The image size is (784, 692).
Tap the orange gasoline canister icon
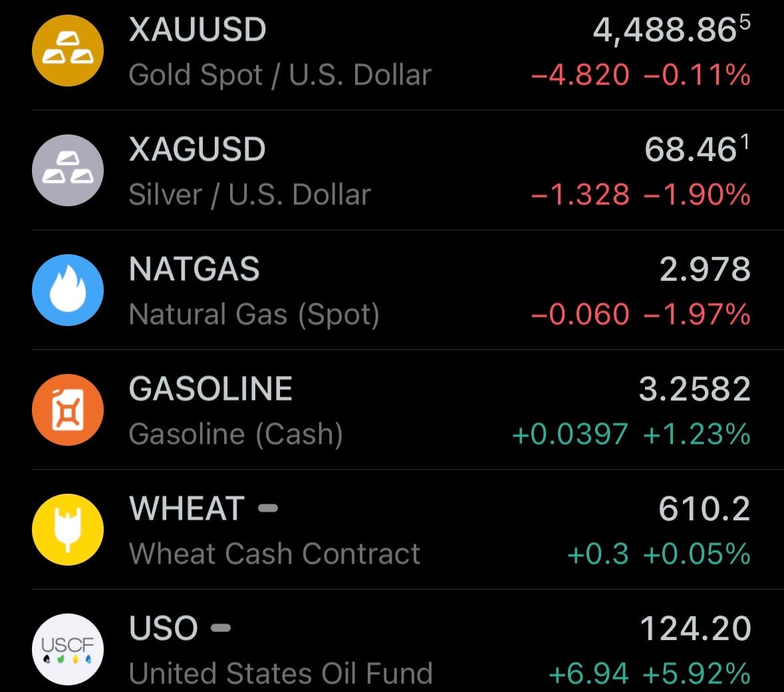click(x=68, y=410)
